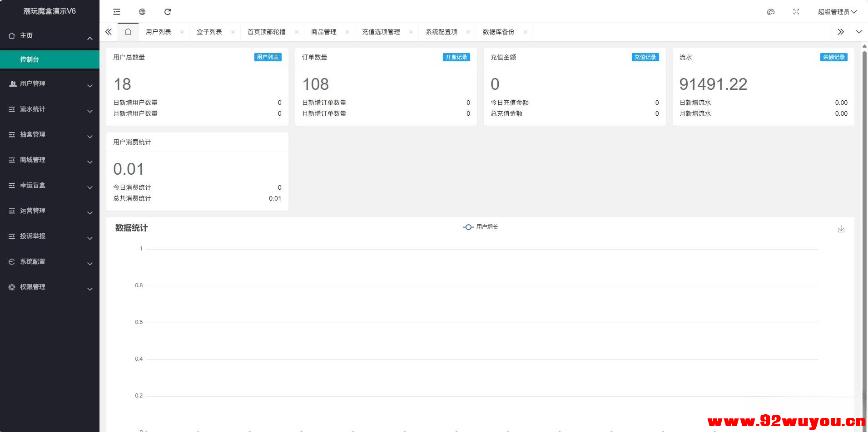Image resolution: width=868 pixels, height=432 pixels.
Task: Expand the 用户管理 sidebar menu
Action: [50, 84]
